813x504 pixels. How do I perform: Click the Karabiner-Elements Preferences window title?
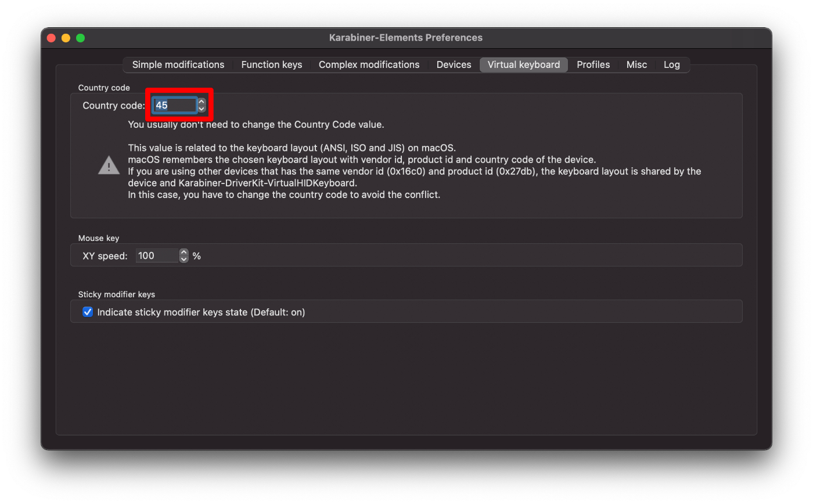click(406, 37)
